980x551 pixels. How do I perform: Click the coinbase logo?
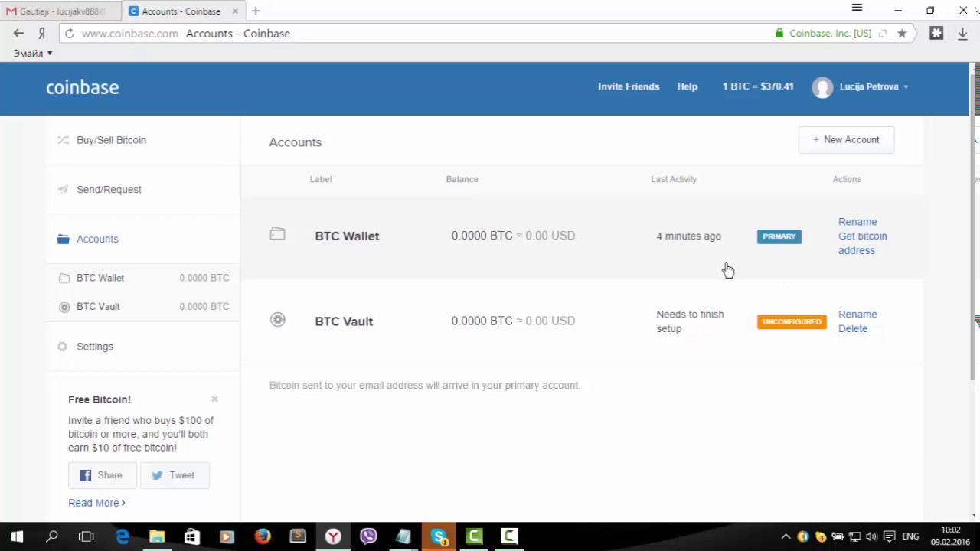click(x=82, y=87)
